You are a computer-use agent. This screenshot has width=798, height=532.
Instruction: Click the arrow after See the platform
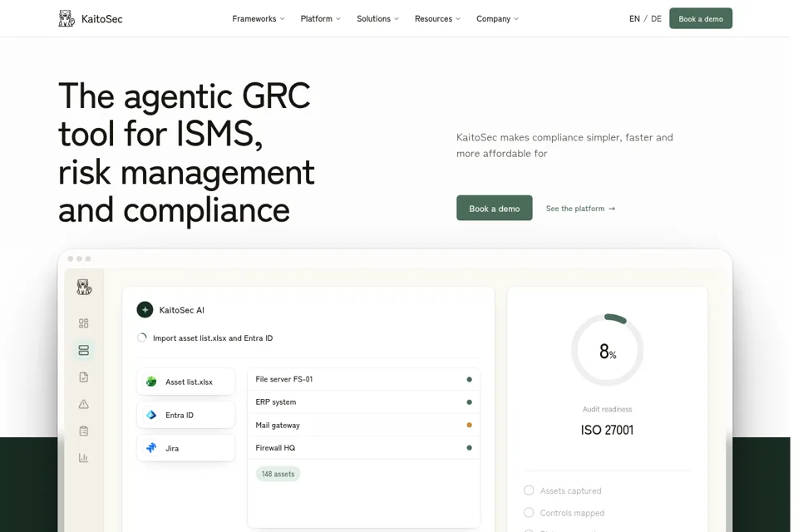pos(612,209)
